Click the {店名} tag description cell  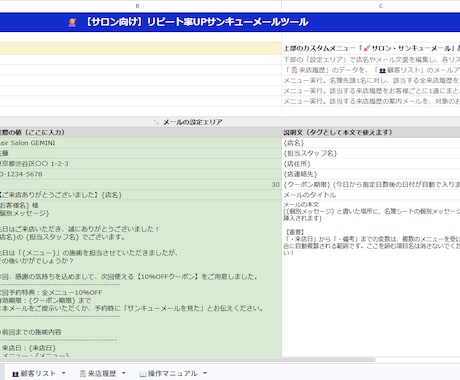pyautogui.click(x=371, y=143)
